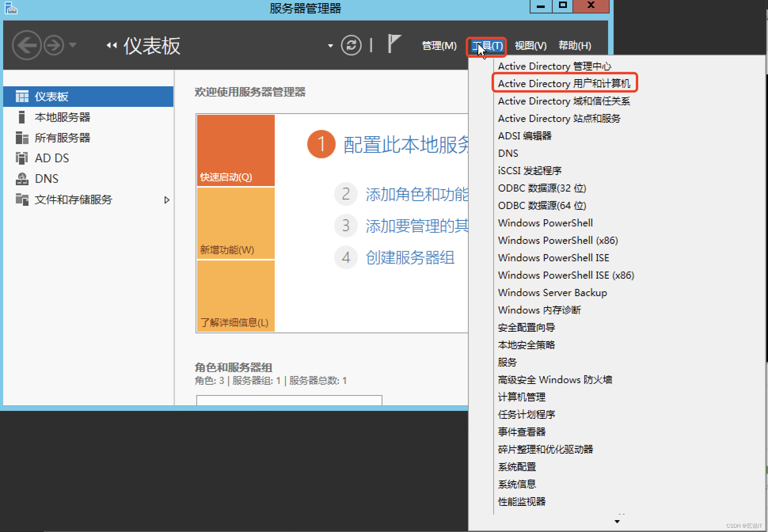Select DNS icon in sidebar
This screenshot has height=532, width=768.
pos(22,179)
